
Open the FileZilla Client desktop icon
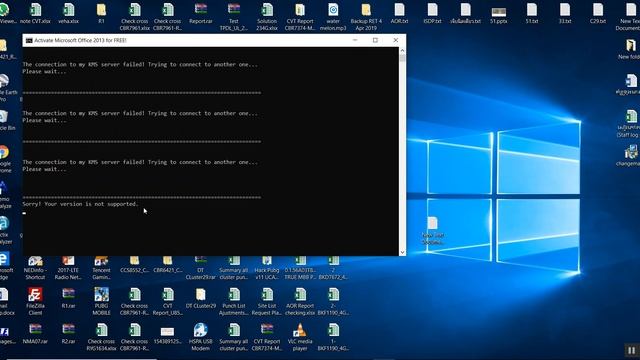[35, 301]
